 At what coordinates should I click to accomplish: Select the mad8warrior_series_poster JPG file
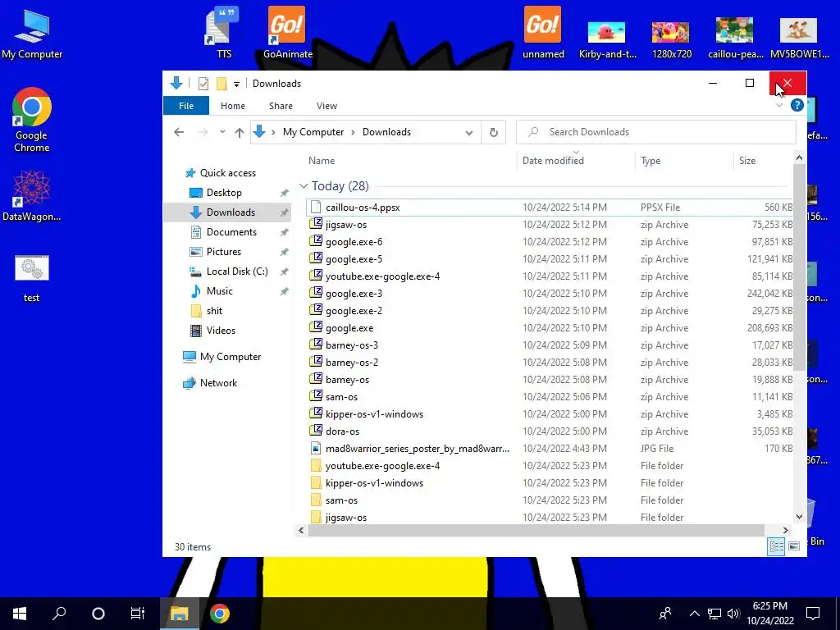549,449
